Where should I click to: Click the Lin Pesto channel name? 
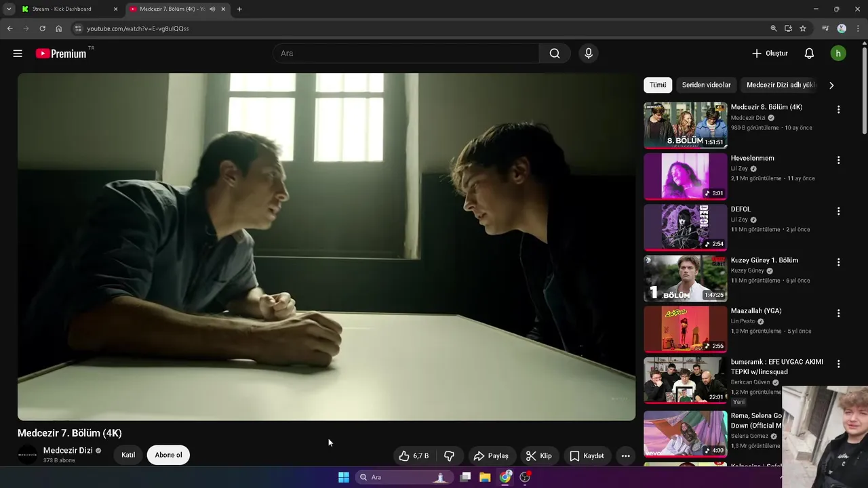coord(743,321)
